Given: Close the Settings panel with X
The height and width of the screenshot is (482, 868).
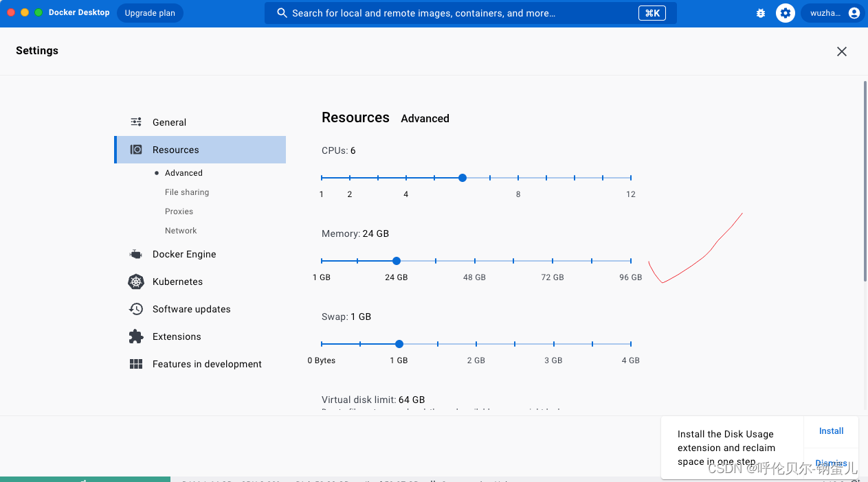Looking at the screenshot, I should point(842,51).
